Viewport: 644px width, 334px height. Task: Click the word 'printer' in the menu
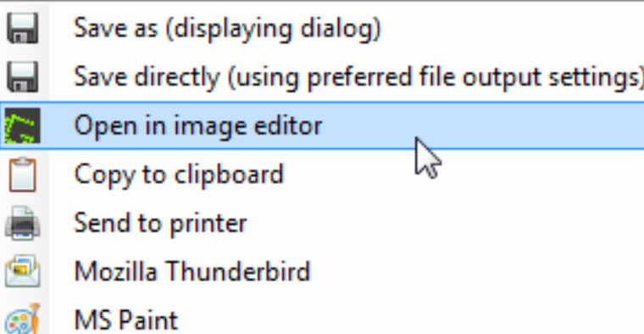(x=208, y=223)
